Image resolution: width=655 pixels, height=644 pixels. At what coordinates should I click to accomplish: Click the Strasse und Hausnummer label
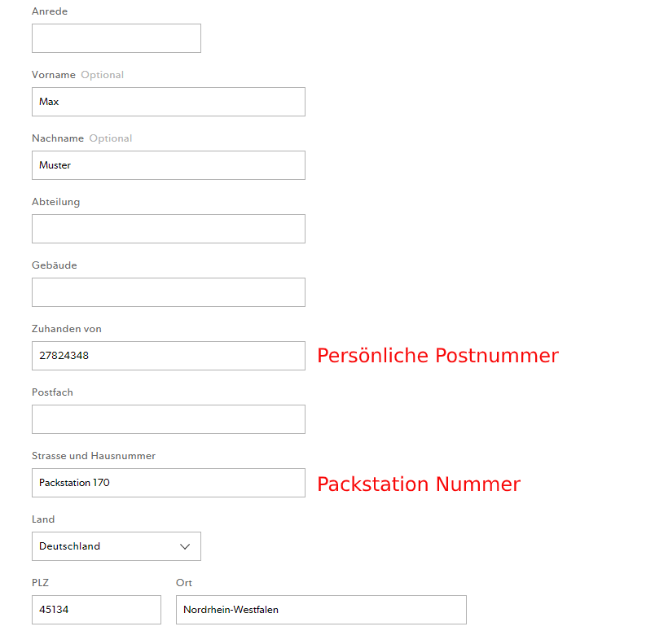pyautogui.click(x=94, y=456)
